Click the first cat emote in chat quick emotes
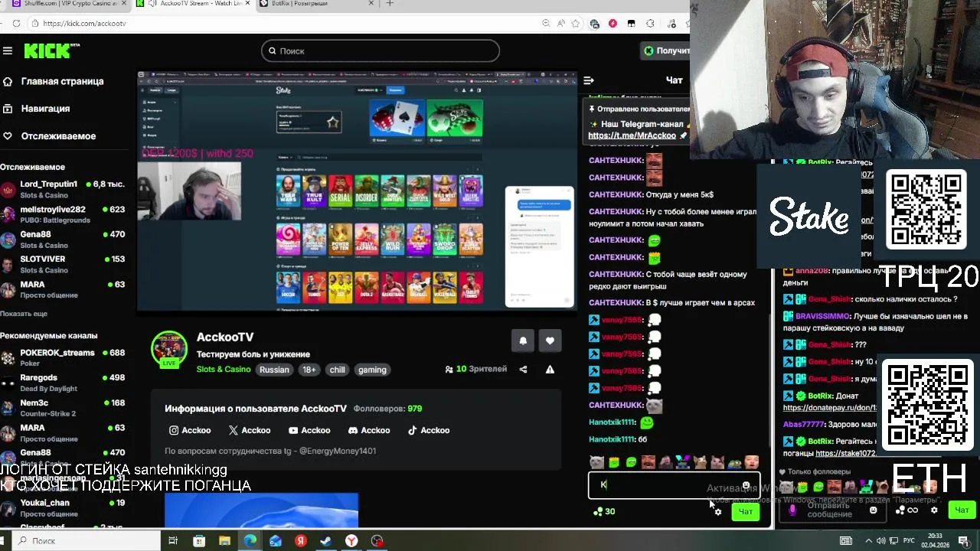This screenshot has width=980, height=551. [596, 462]
